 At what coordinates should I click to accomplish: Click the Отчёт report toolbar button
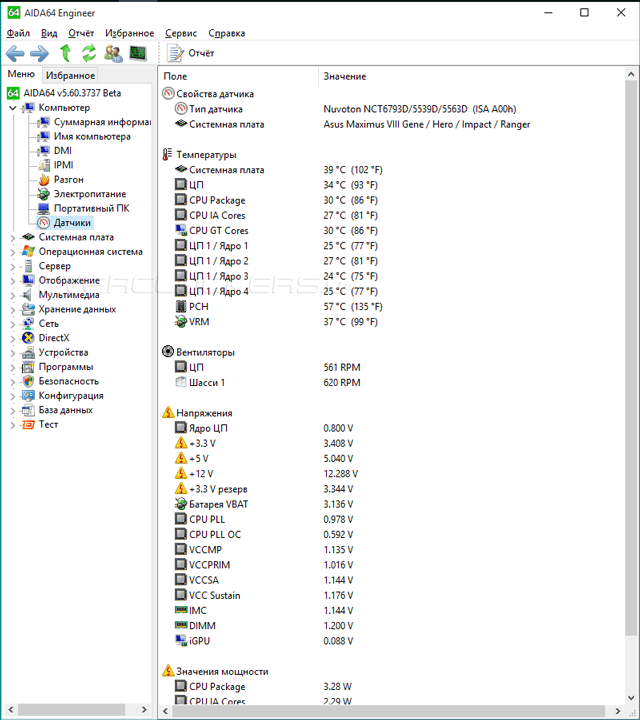[x=191, y=53]
